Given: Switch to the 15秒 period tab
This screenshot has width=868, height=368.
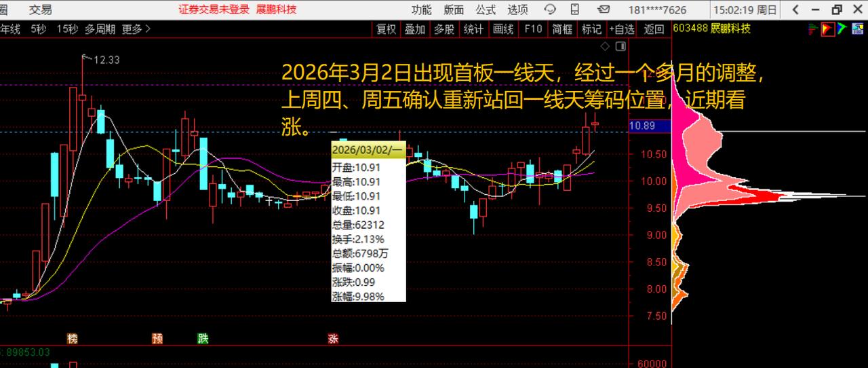Looking at the screenshot, I should click(67, 29).
